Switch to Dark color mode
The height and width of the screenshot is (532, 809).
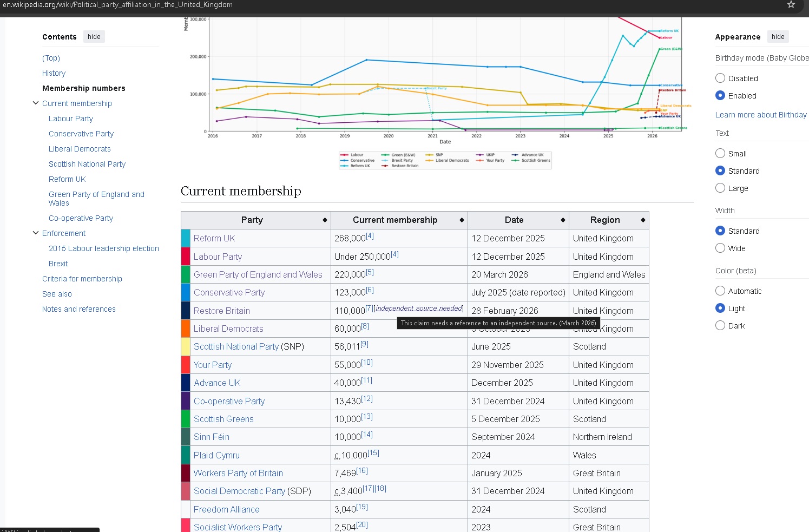(720, 325)
